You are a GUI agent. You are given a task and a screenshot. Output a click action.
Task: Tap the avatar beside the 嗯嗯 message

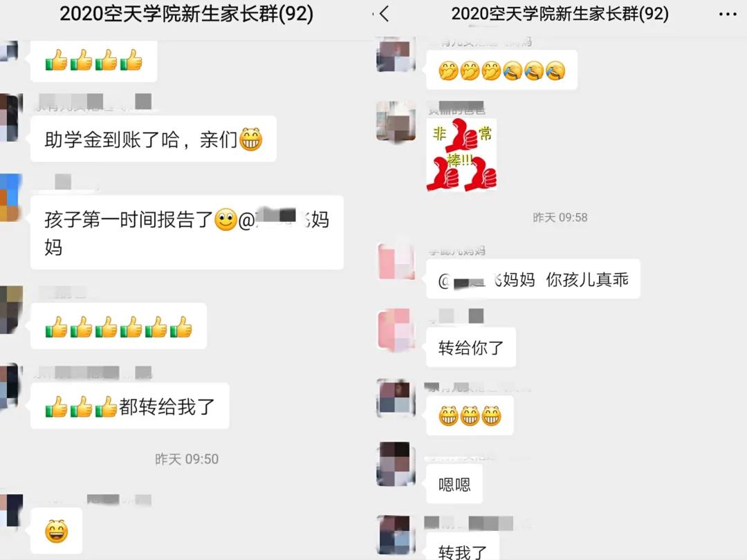[x=394, y=464]
